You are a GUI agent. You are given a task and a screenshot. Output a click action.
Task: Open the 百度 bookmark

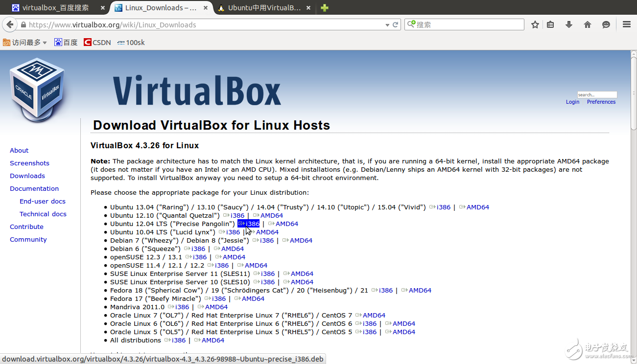point(66,43)
